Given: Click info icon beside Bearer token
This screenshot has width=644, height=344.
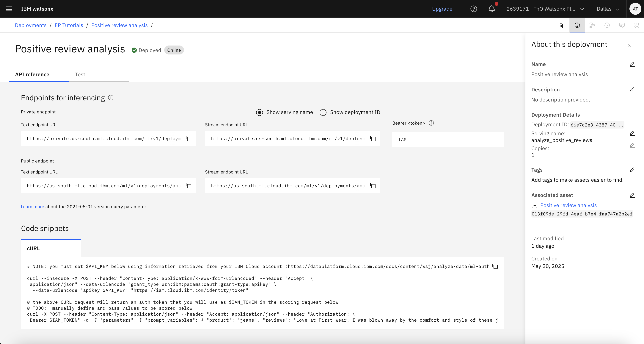Looking at the screenshot, I should (431, 123).
